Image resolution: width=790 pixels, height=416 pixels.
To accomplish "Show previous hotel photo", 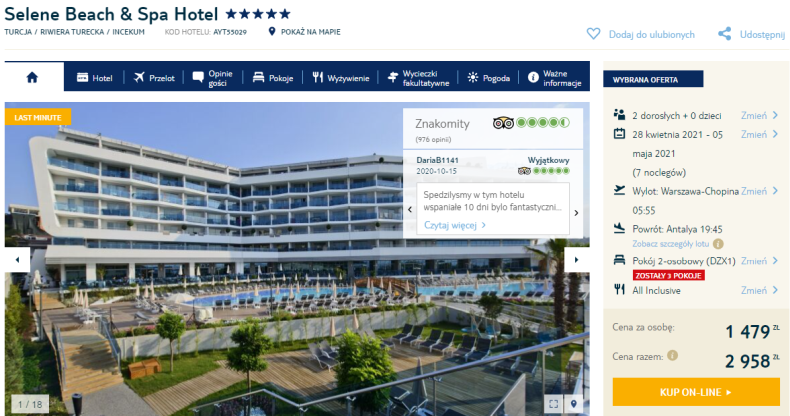I will [18, 260].
